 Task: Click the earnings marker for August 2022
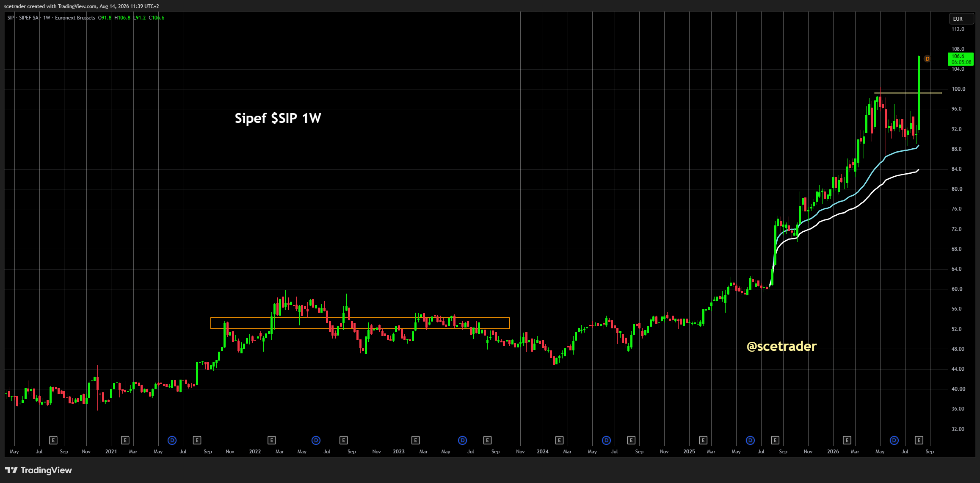click(x=343, y=440)
